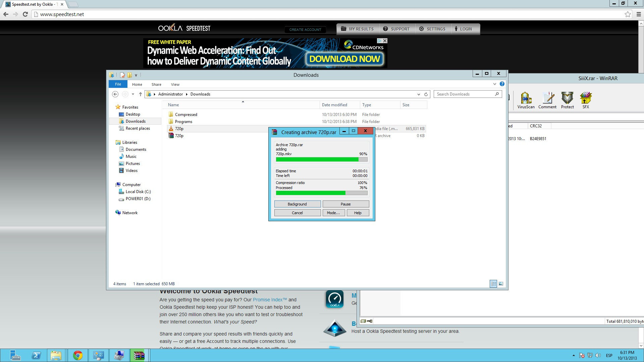Switch to the View ribbon tab

175,84
